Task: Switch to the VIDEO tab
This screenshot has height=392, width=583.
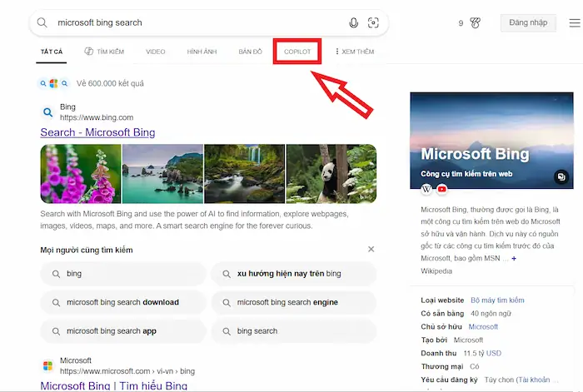Action: pyautogui.click(x=156, y=52)
